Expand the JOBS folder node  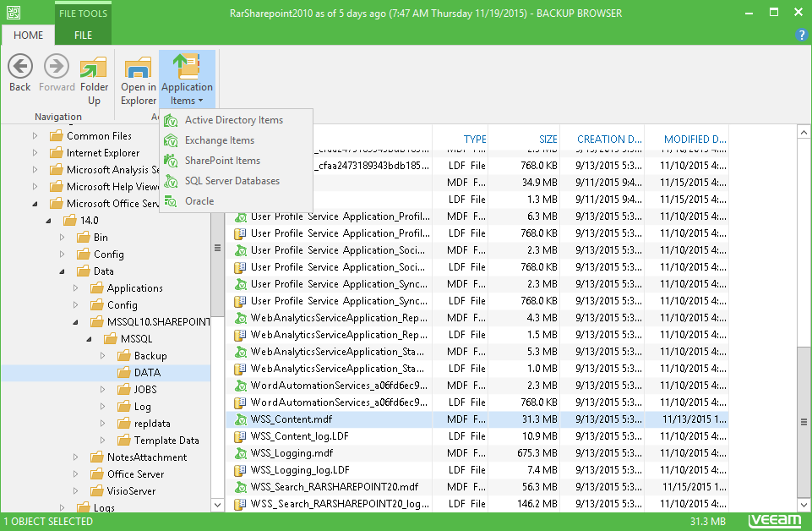[x=102, y=390]
